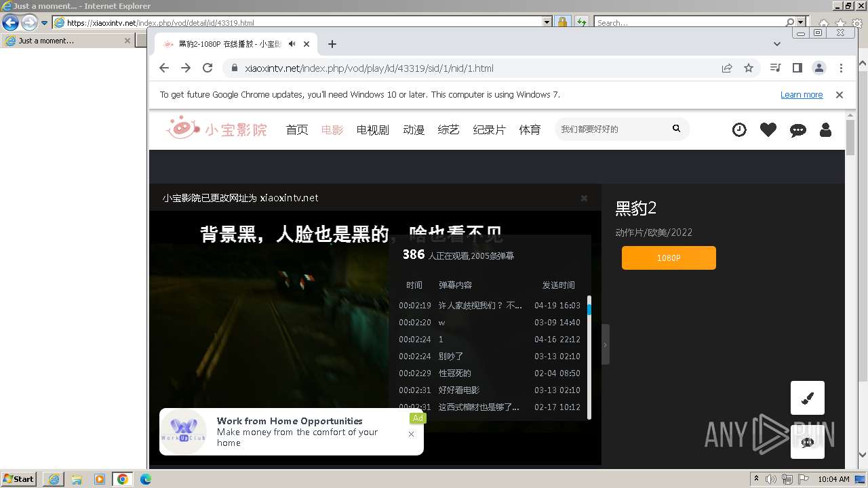
Task: Open favorites heart icon on site header
Action: (768, 129)
